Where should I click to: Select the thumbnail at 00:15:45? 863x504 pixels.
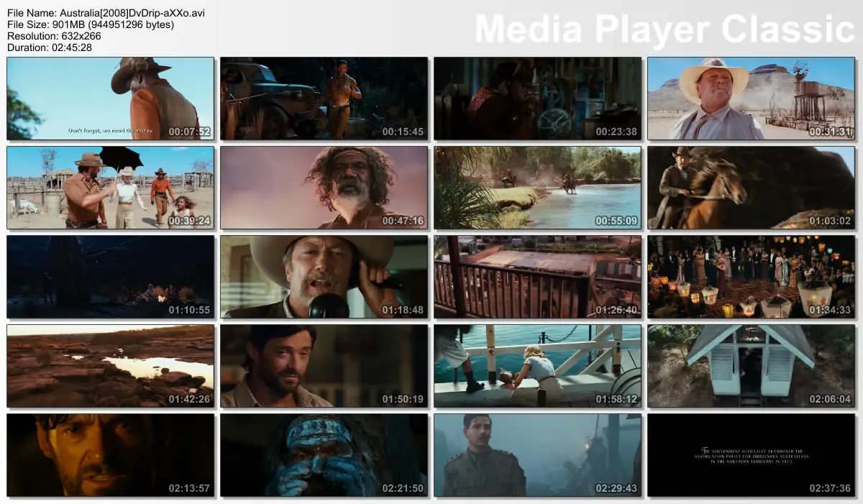[x=324, y=98]
